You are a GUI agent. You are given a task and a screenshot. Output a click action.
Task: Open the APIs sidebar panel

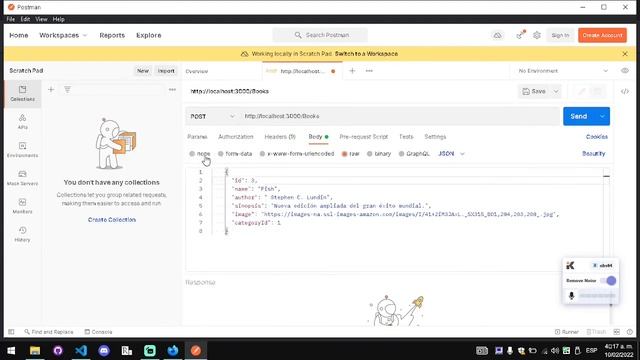point(22,122)
